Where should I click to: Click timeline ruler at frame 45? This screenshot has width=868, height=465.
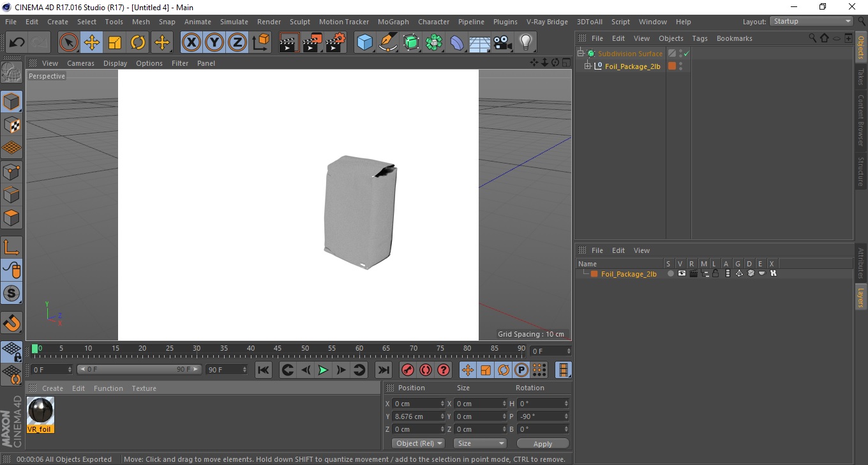(x=278, y=349)
